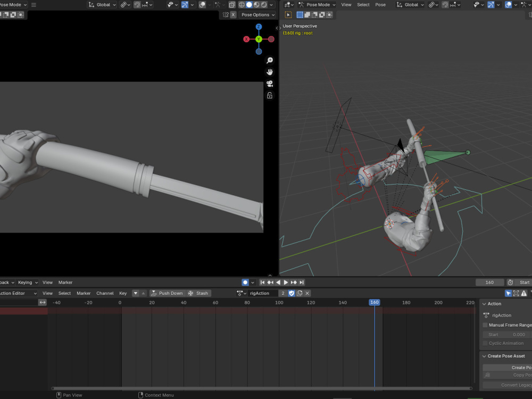Image resolution: width=532 pixels, height=399 pixels.
Task: Toggle X-mirror button next to Pose Options
Action: coord(233,14)
